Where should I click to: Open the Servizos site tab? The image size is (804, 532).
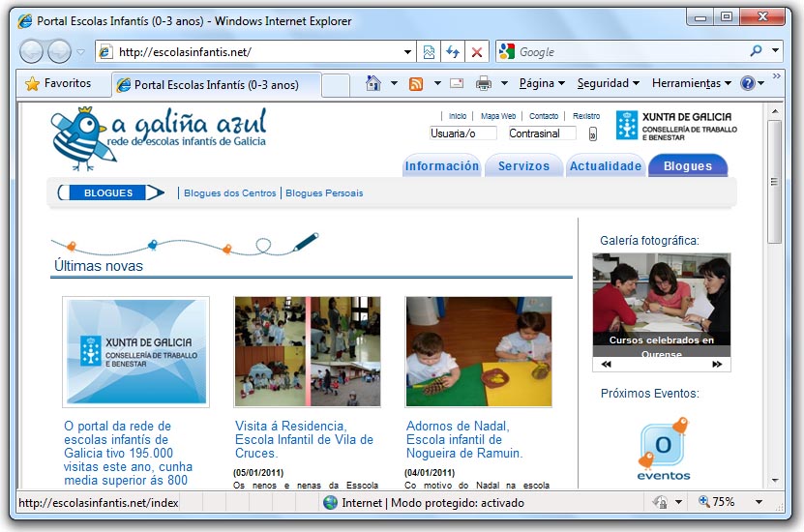(x=523, y=166)
